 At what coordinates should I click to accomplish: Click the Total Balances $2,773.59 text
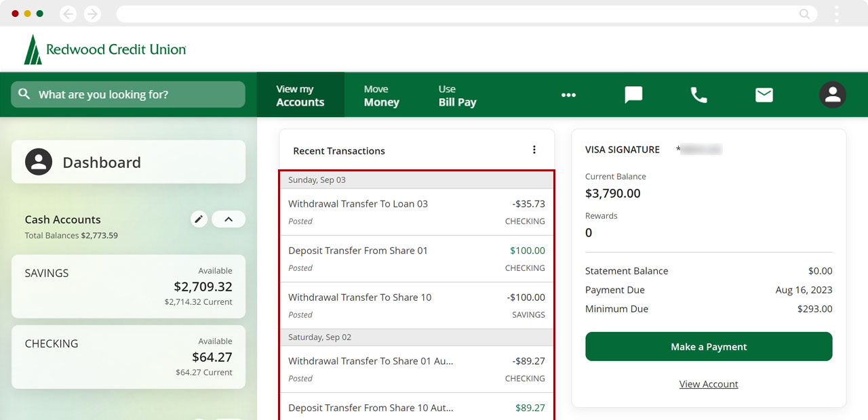(71, 236)
